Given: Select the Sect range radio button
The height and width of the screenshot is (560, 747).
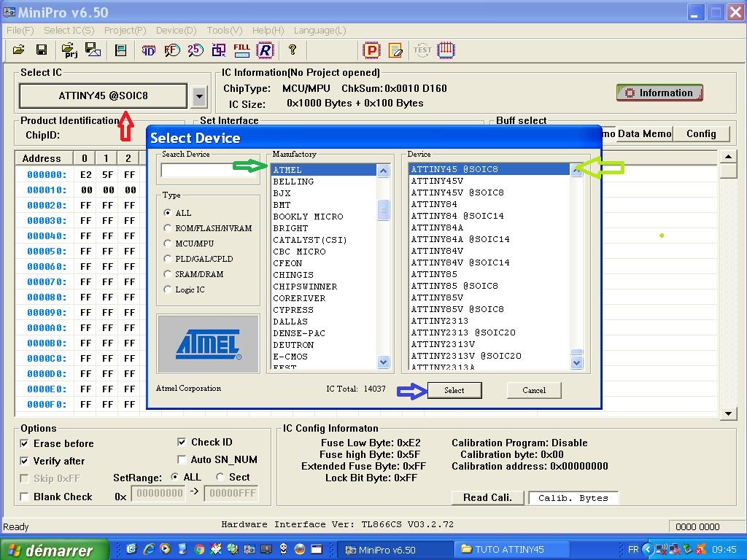Looking at the screenshot, I should point(220,477).
